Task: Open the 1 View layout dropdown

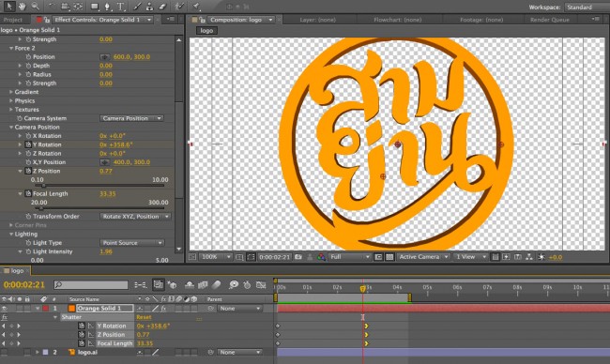Action: [471, 257]
